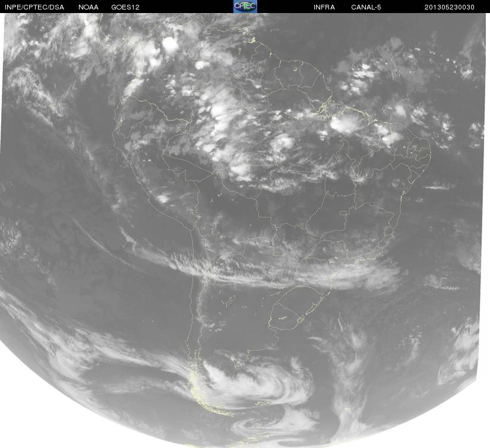This screenshot has height=448, width=490.
Task: Click the 201305230030 timestamp
Action: (x=450, y=7)
